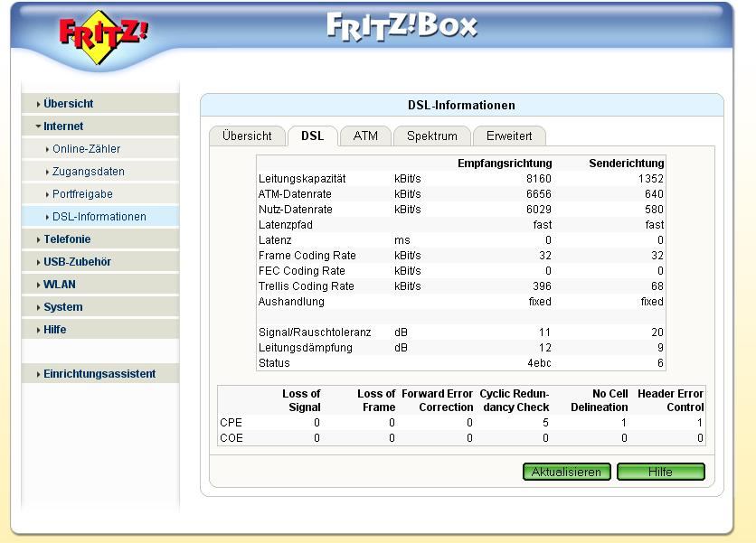Open the Übersicht sidebar menu item
756x543 pixels.
point(100,104)
